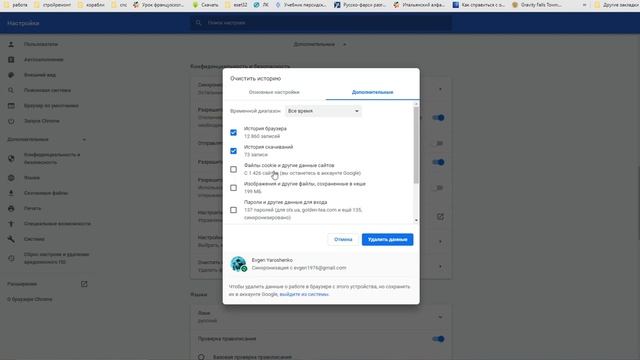
Task: Check the Изображения и другие файлы в кеше box
Action: [233, 188]
